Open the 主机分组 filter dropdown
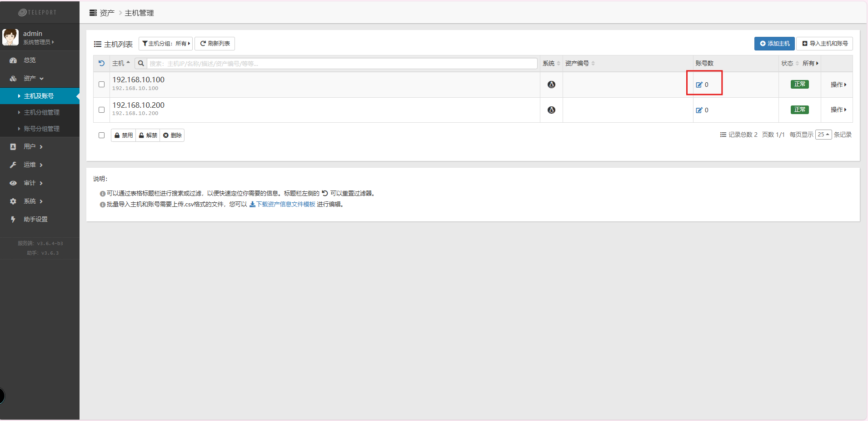Image resolution: width=868 pixels, height=421 pixels. 166,44
